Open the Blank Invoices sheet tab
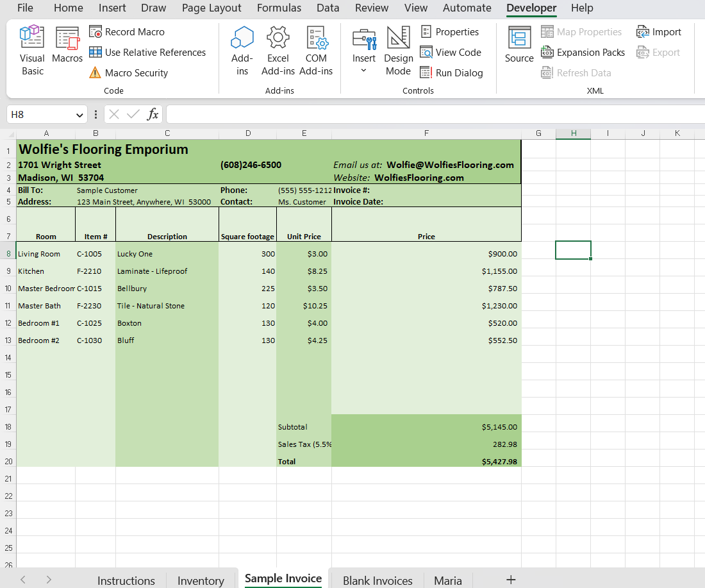This screenshot has width=705, height=588. click(377, 580)
